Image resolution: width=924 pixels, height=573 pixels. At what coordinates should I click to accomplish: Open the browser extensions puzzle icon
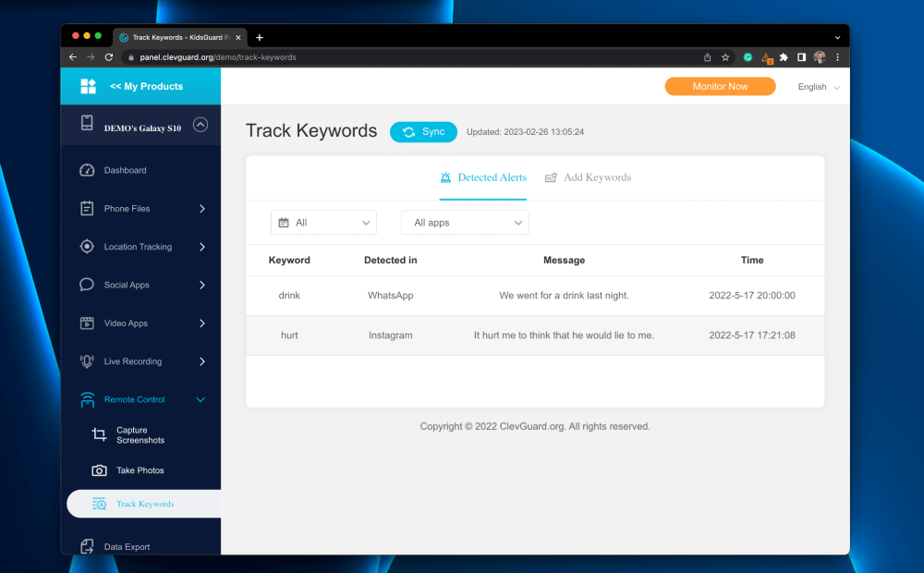coord(784,57)
